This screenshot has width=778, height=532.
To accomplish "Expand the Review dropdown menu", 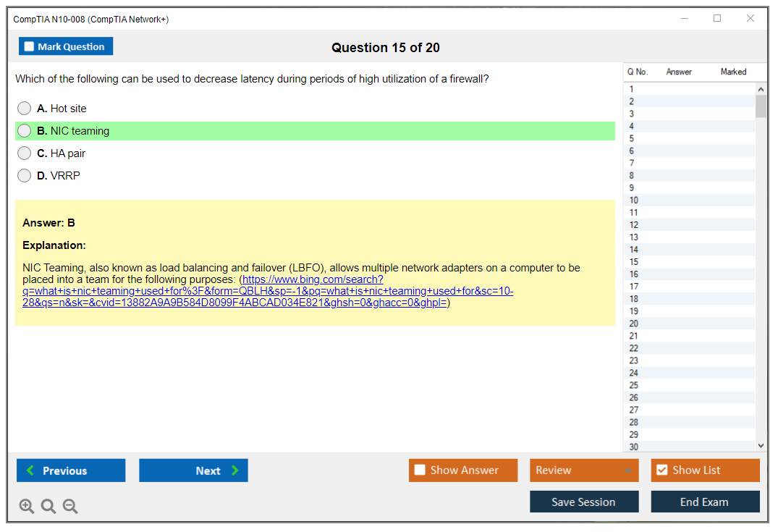I will click(584, 470).
